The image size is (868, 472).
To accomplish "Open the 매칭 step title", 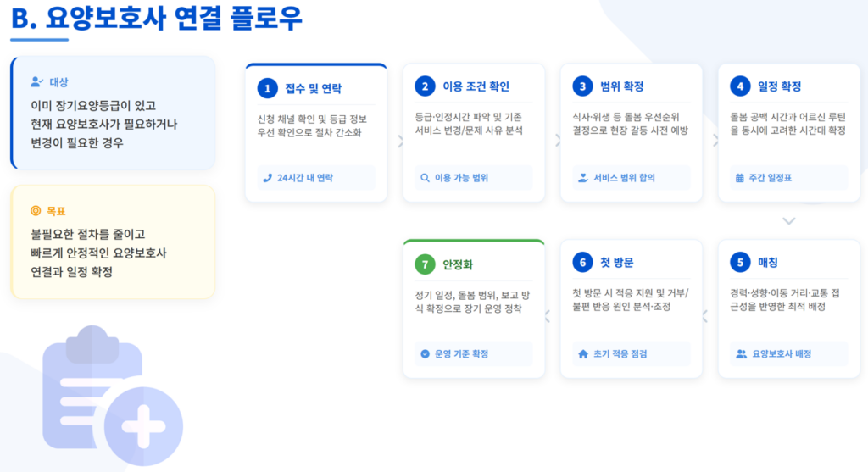I will (x=767, y=263).
